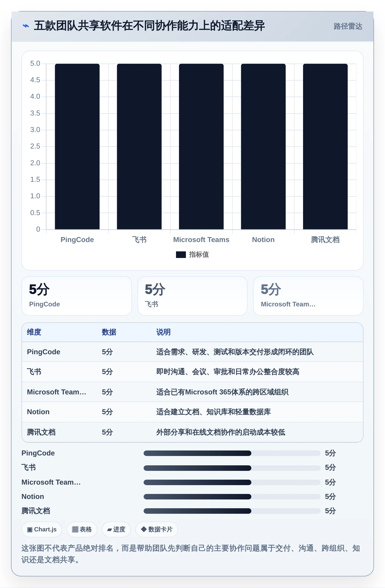
Task: Click the 数据 column header
Action: pyautogui.click(x=109, y=332)
